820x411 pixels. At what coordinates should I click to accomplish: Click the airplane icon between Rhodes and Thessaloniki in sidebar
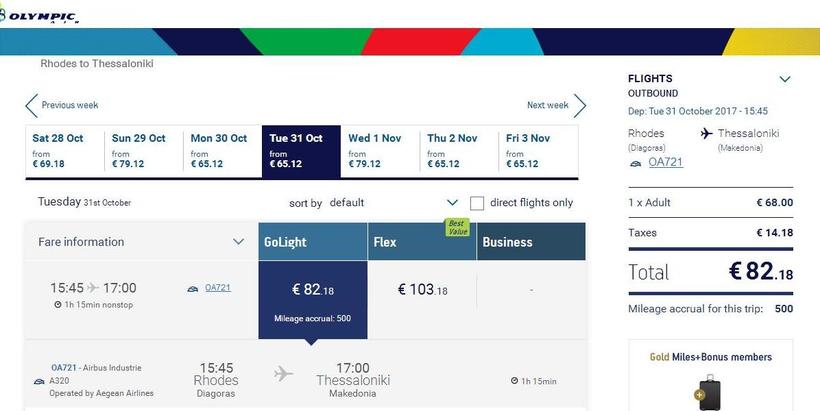pos(707,133)
